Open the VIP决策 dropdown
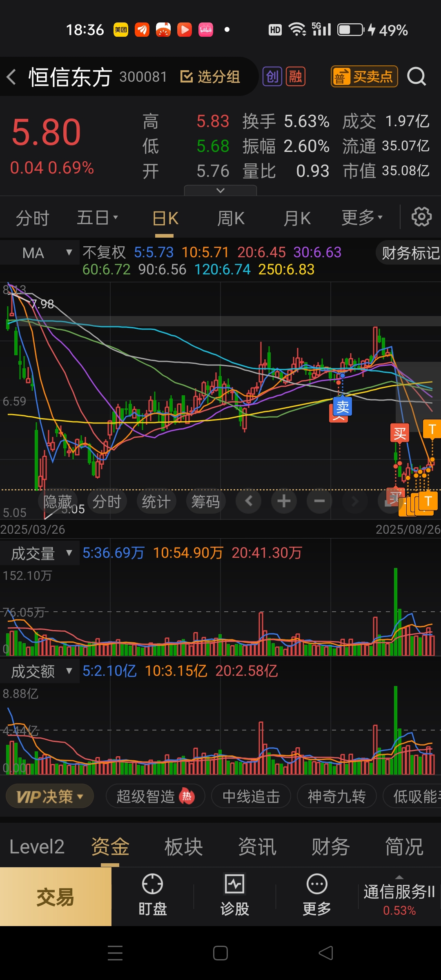This screenshot has width=441, height=980. pos(50,796)
